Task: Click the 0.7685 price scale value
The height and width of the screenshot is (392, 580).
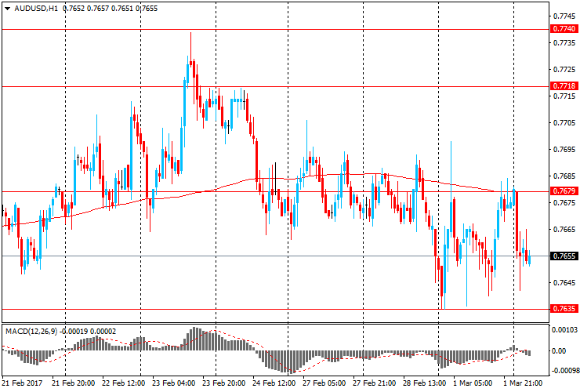Action: (x=564, y=176)
